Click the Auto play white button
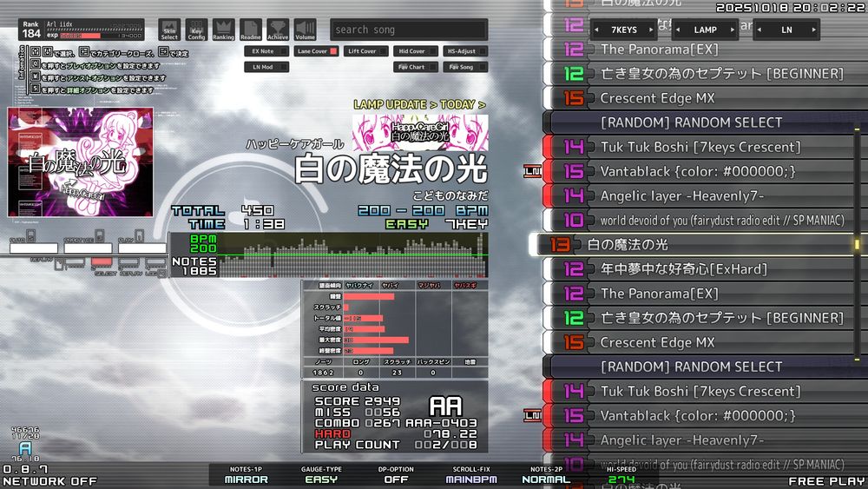868x489 pixels. point(33,248)
